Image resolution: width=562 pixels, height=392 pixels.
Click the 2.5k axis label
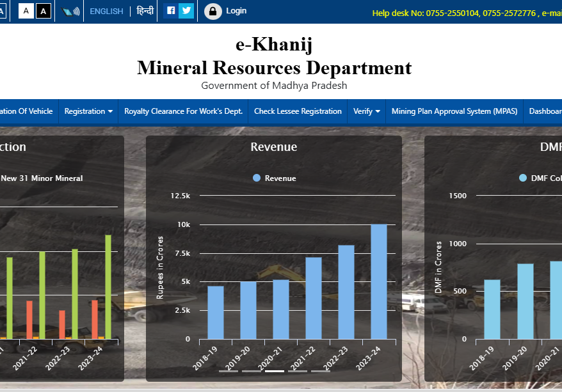(182, 310)
